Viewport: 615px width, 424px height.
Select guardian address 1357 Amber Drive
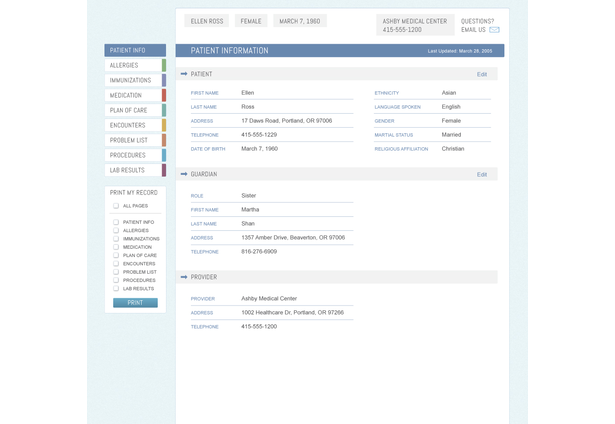tap(293, 237)
